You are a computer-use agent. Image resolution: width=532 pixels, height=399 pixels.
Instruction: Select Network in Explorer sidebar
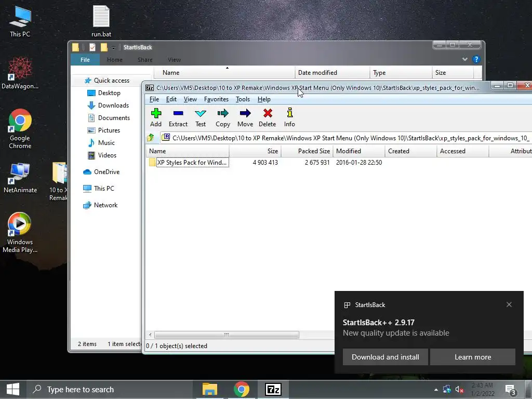100,205
